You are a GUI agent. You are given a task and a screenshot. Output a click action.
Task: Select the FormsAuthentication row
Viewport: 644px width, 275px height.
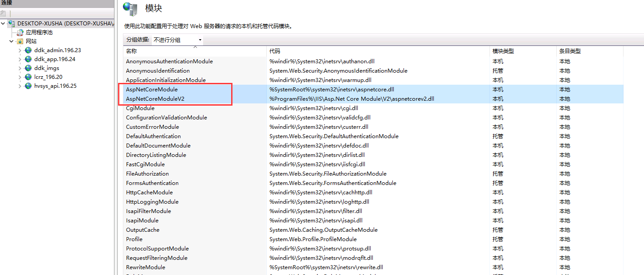(x=373, y=183)
